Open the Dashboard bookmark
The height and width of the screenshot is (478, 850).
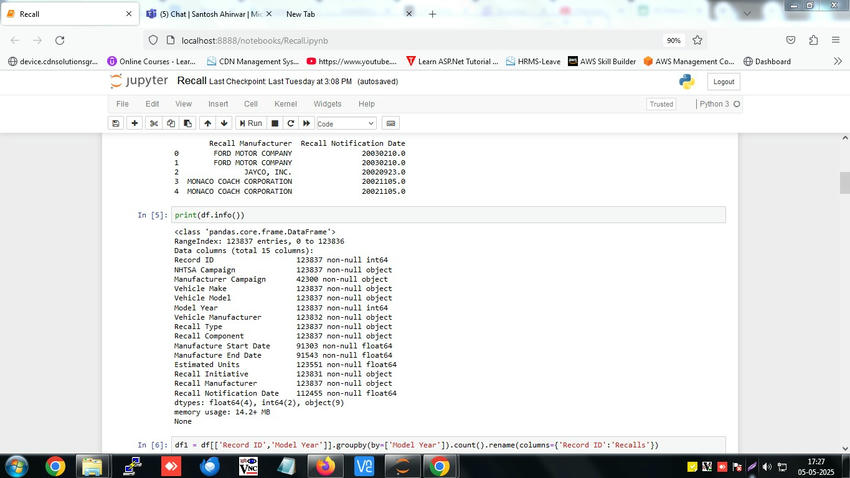[767, 62]
